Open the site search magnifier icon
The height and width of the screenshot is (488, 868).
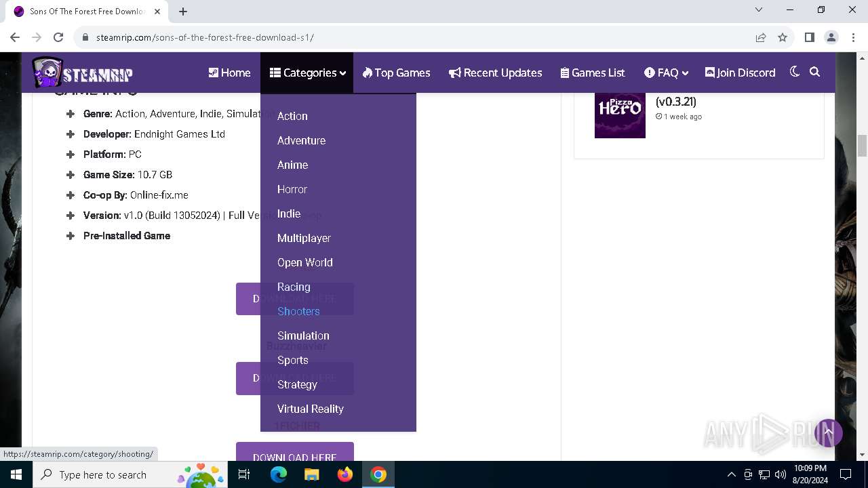point(815,72)
